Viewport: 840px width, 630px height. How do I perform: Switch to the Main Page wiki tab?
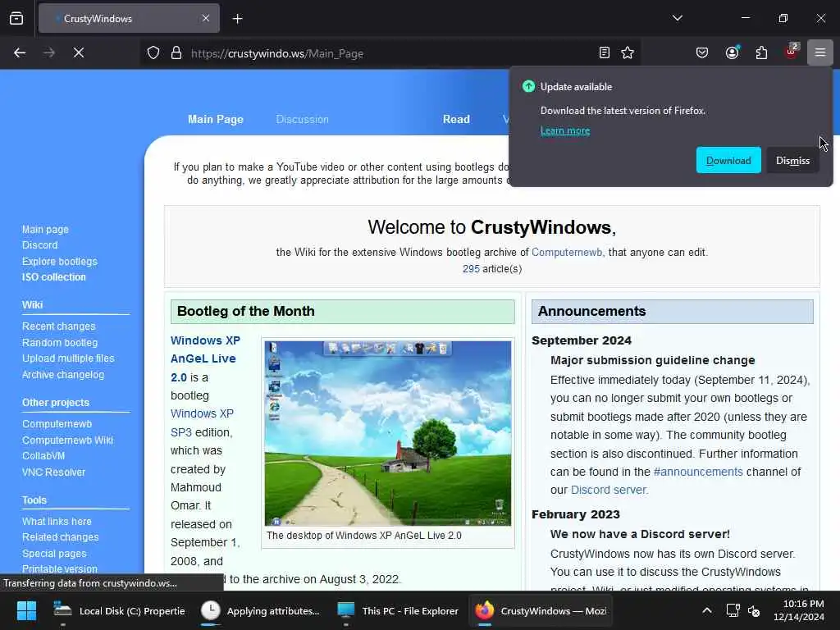216,120
